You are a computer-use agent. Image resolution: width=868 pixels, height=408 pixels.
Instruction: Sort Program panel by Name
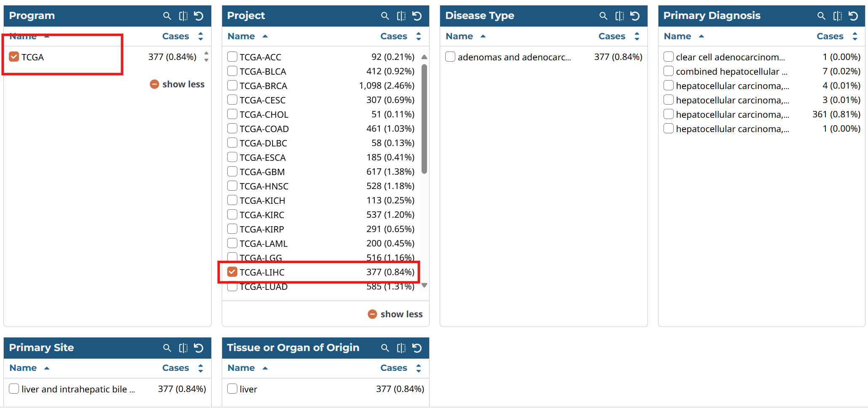pyautogui.click(x=30, y=36)
